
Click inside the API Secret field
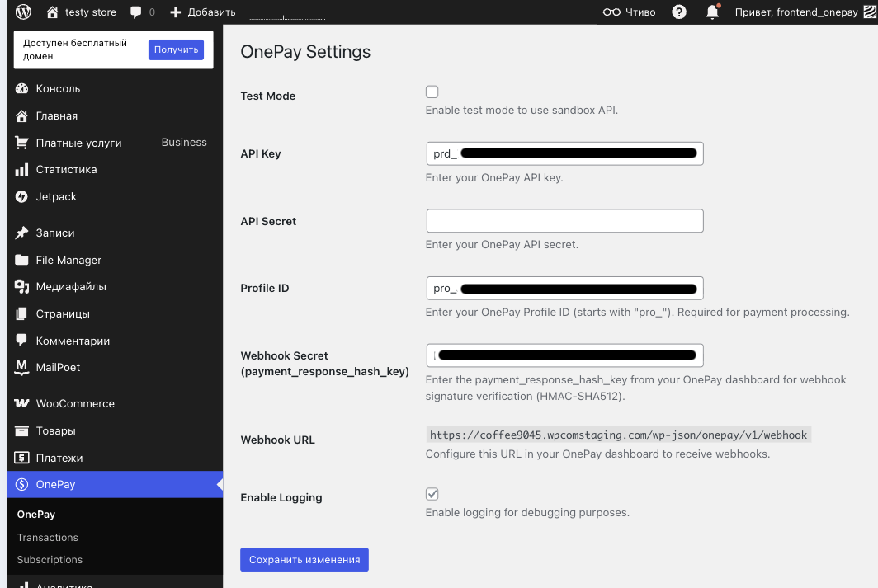tap(564, 220)
